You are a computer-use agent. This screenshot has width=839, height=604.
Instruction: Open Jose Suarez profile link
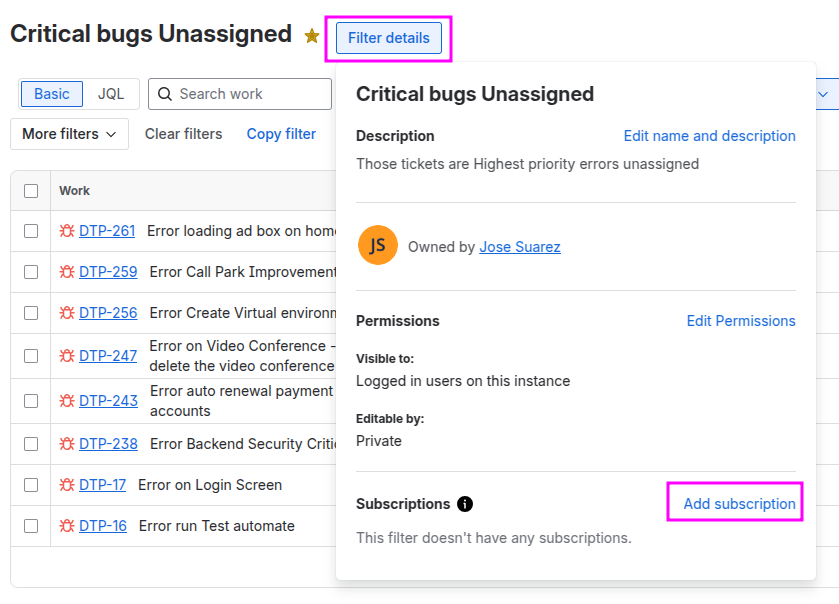pyautogui.click(x=520, y=247)
